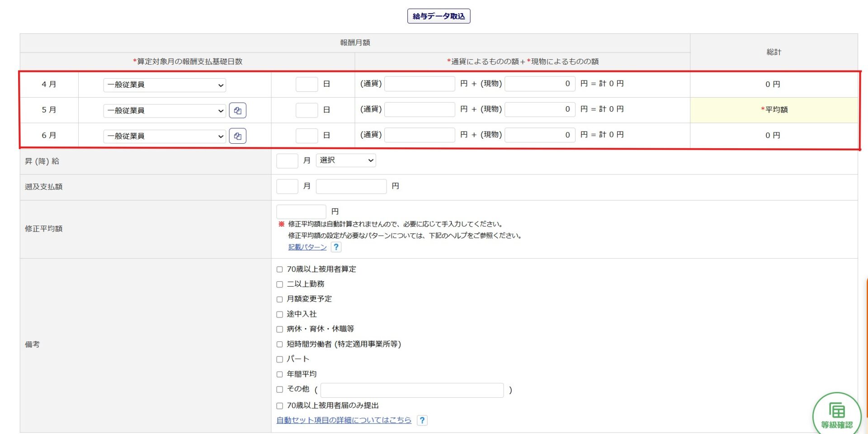Open 自動セット項目の詳細についてはこちら link
Image resolution: width=868 pixels, height=434 pixels.
[x=344, y=420]
